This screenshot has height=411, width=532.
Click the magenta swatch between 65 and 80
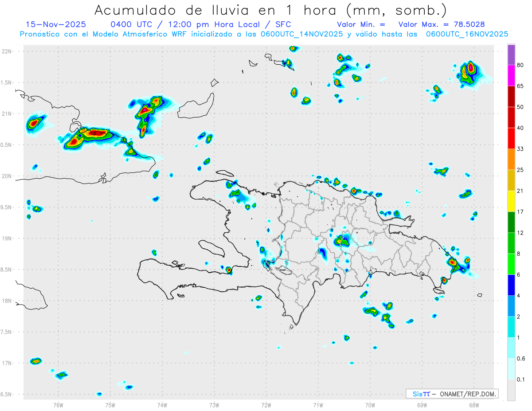click(511, 75)
